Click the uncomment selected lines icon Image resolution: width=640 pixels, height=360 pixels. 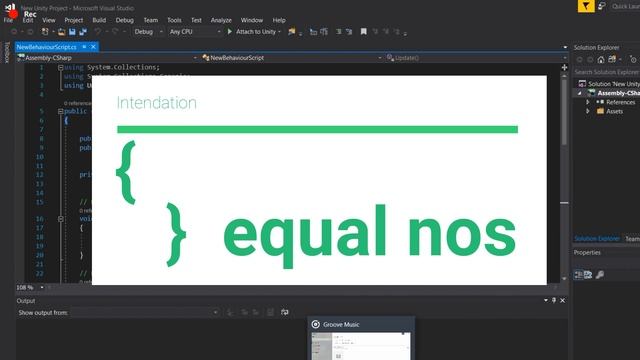349,31
